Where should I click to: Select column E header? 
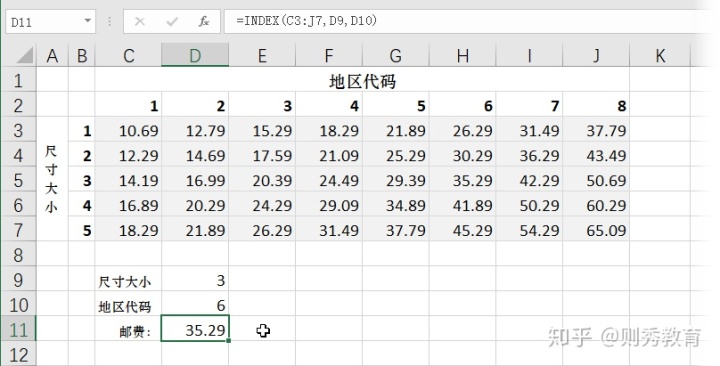click(262, 56)
